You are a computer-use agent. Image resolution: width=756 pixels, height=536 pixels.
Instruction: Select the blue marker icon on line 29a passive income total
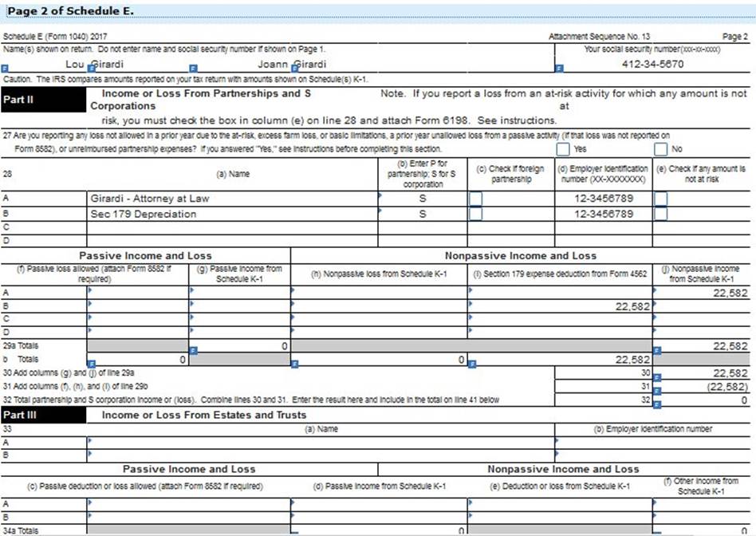[x=193, y=351]
